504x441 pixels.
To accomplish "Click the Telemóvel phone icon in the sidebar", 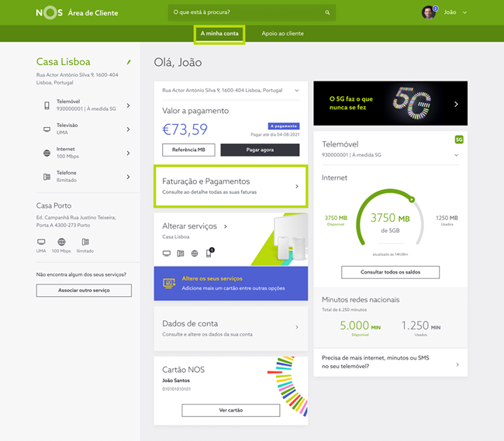I will coord(47,105).
